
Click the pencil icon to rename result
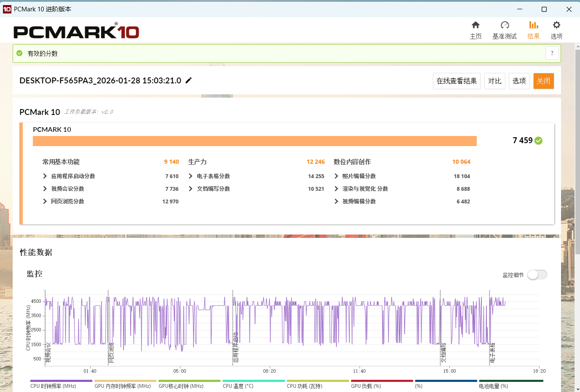pyautogui.click(x=189, y=80)
